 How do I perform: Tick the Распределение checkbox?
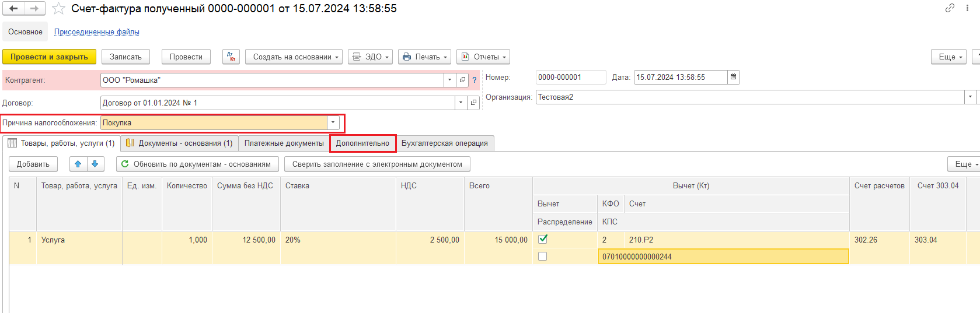pyautogui.click(x=543, y=257)
